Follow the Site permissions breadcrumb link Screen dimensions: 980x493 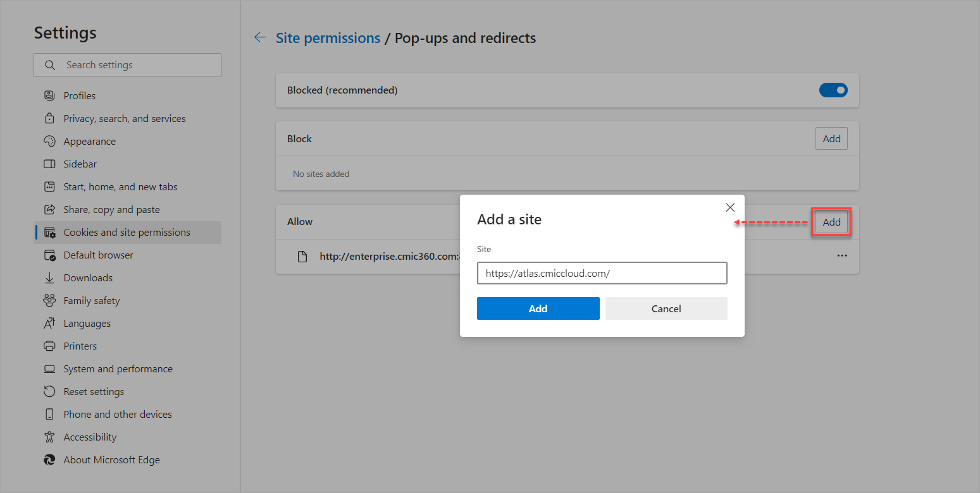(x=328, y=38)
